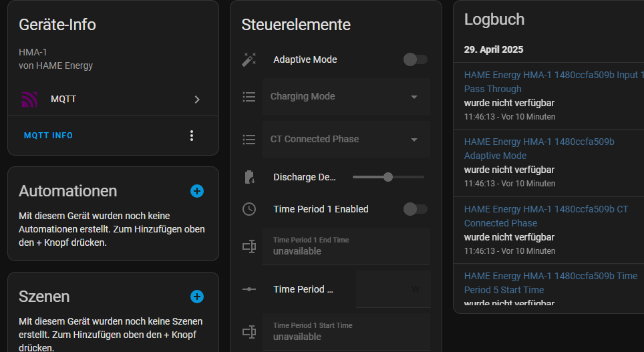Click the Time Period 1 Enabled label
The height and width of the screenshot is (352, 644).
point(321,209)
